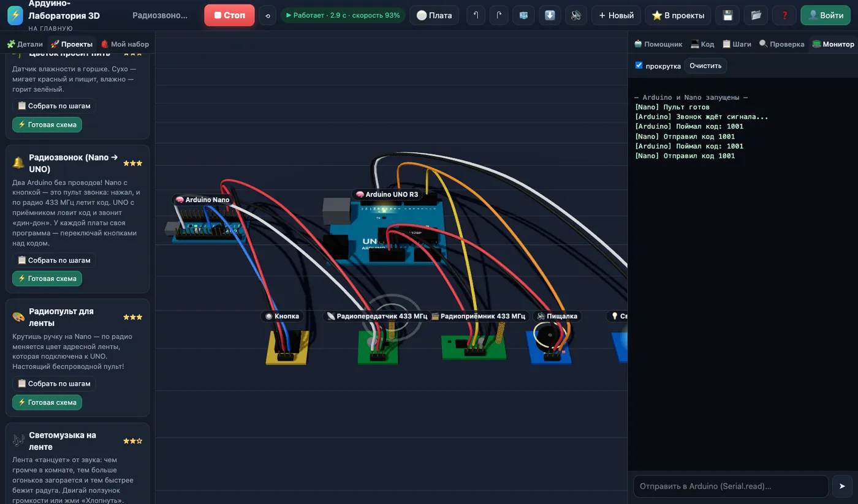Open the Мой набор tab

coord(124,44)
